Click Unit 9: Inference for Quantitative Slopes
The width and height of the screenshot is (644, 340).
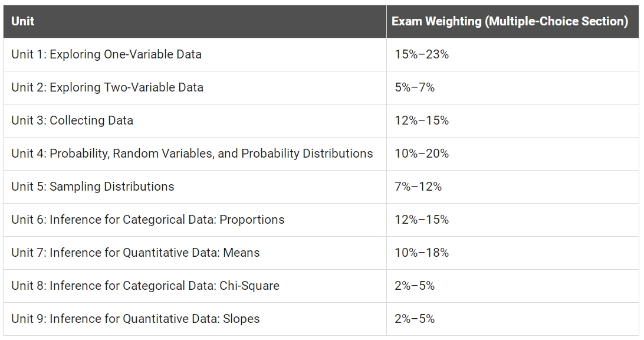point(136,319)
